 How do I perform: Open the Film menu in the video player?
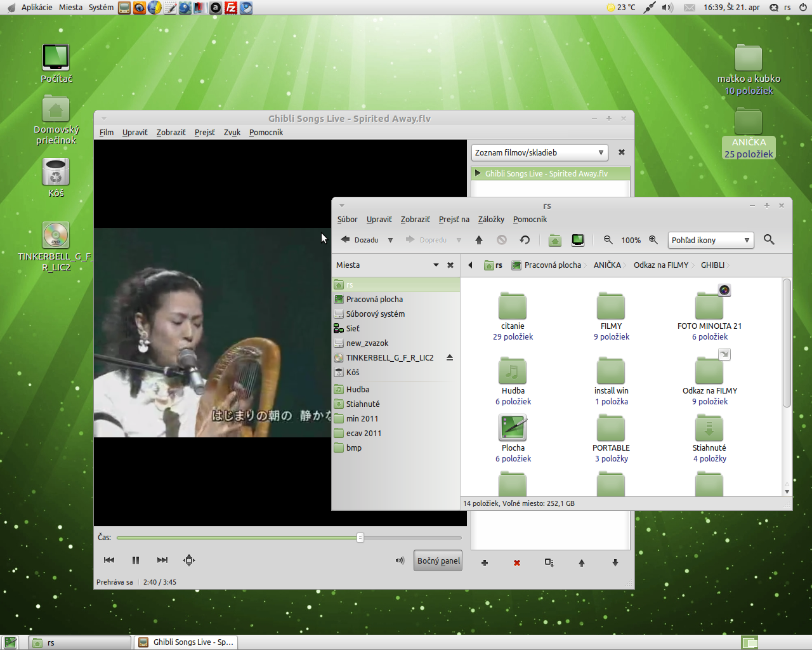pos(107,132)
